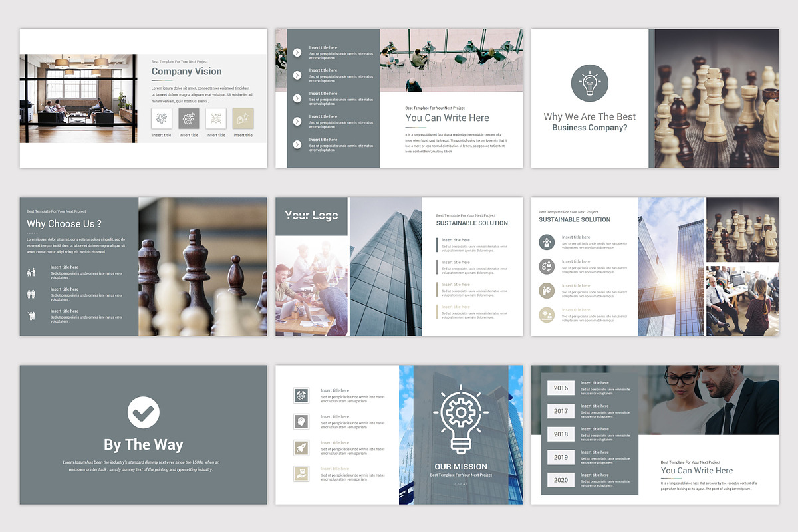This screenshot has width=798, height=532.
Task: Click the bottom group of people icon under Why Choose Us
Action: tap(31, 315)
